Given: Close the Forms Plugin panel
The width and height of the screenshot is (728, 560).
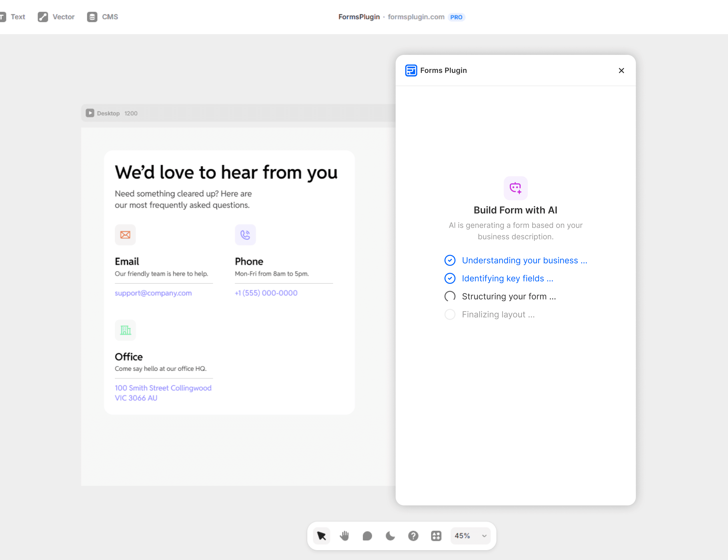Looking at the screenshot, I should point(621,70).
